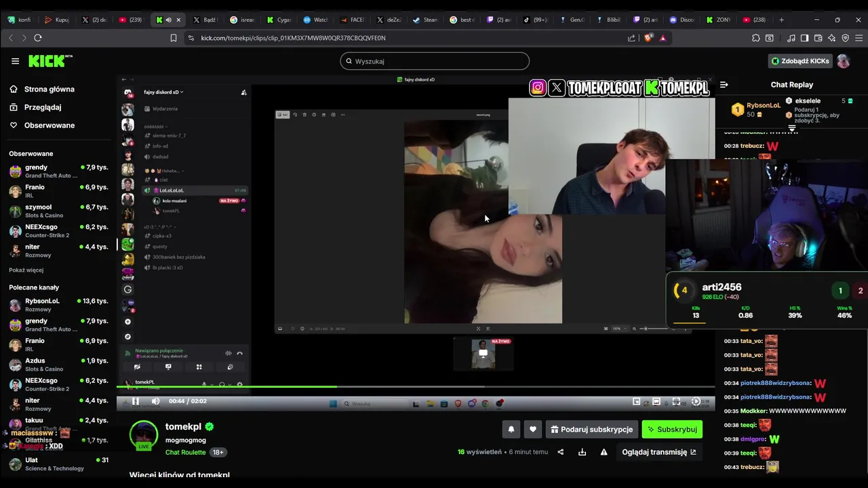
Task: Switch to the 'Bilibil' browser tab
Action: pos(608,20)
